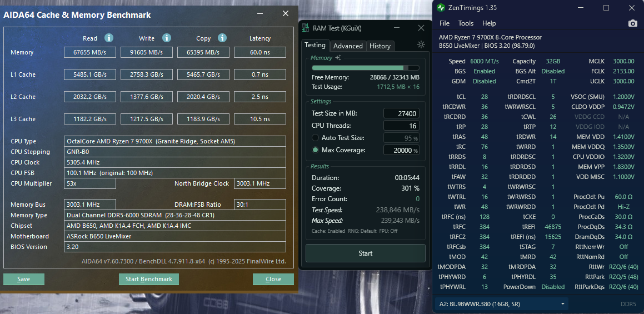This screenshot has width=644, height=314.
Task: Click Speed 6000 MT/s in ZenTimings
Action: coord(484,61)
